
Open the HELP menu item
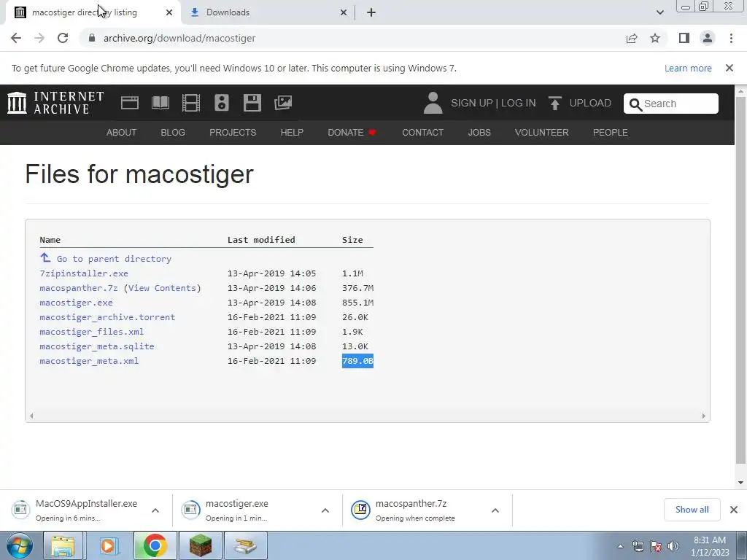tap(292, 133)
